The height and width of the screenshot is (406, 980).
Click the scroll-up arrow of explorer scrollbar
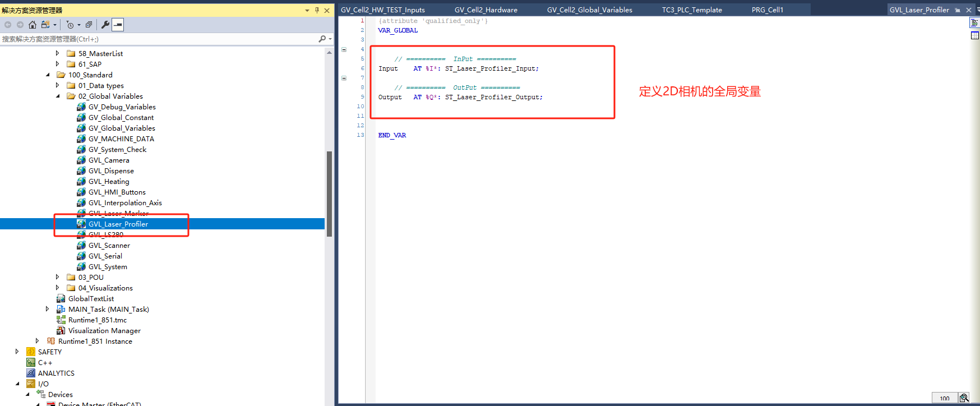coord(329,52)
